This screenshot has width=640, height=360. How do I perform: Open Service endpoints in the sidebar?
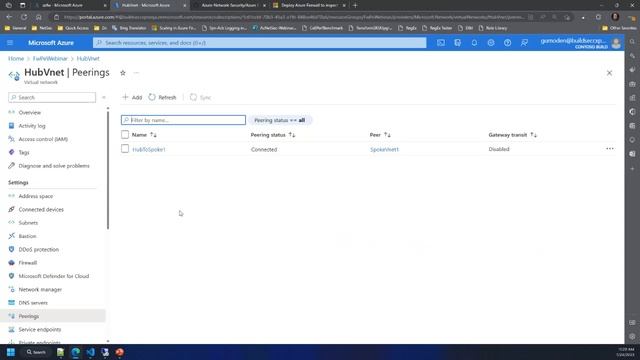pos(40,329)
